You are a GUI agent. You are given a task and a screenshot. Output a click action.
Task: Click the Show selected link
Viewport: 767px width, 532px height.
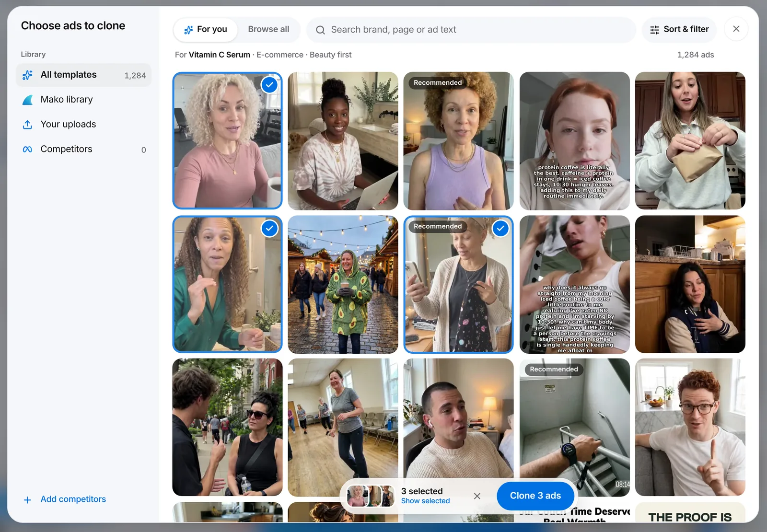point(425,501)
